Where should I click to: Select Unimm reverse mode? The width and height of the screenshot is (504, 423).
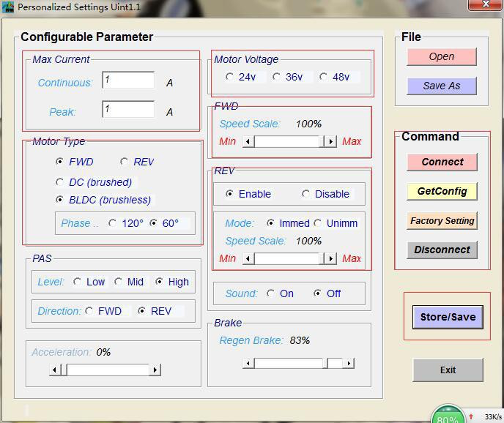(318, 223)
